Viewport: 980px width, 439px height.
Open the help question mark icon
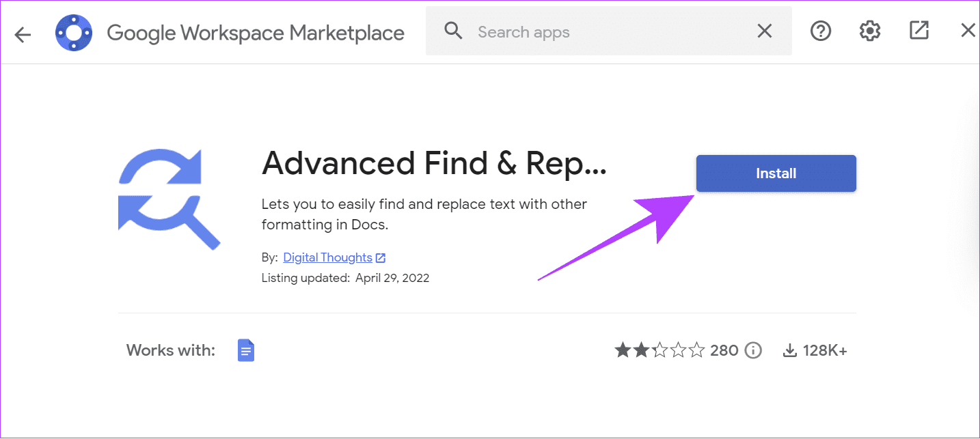(x=820, y=31)
